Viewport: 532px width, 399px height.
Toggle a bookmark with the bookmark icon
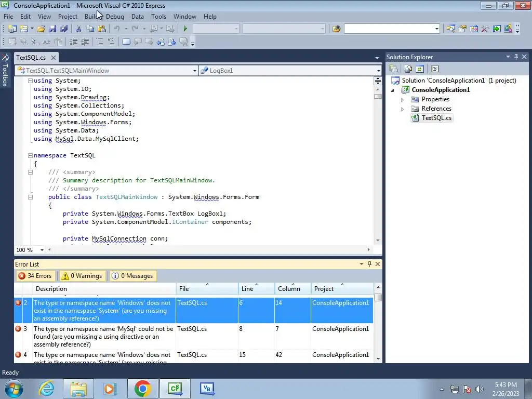click(126, 42)
